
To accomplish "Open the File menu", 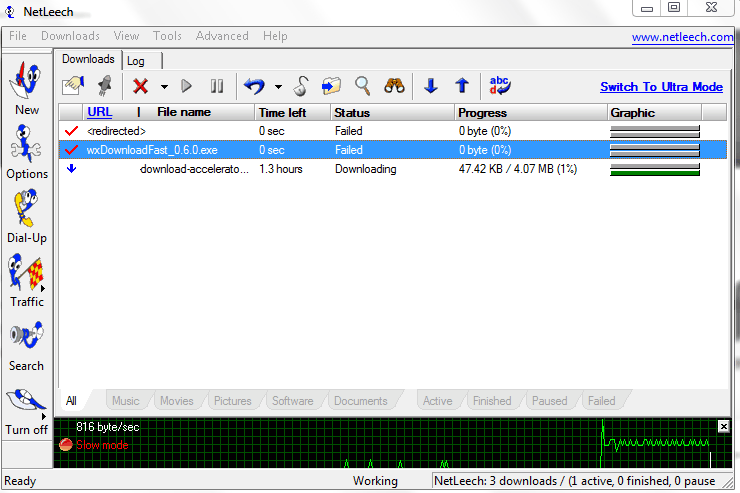I will [x=18, y=36].
